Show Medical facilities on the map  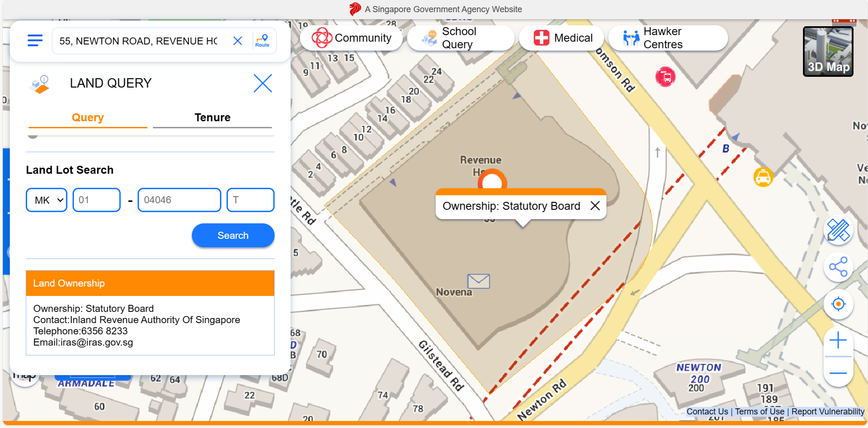[562, 37]
